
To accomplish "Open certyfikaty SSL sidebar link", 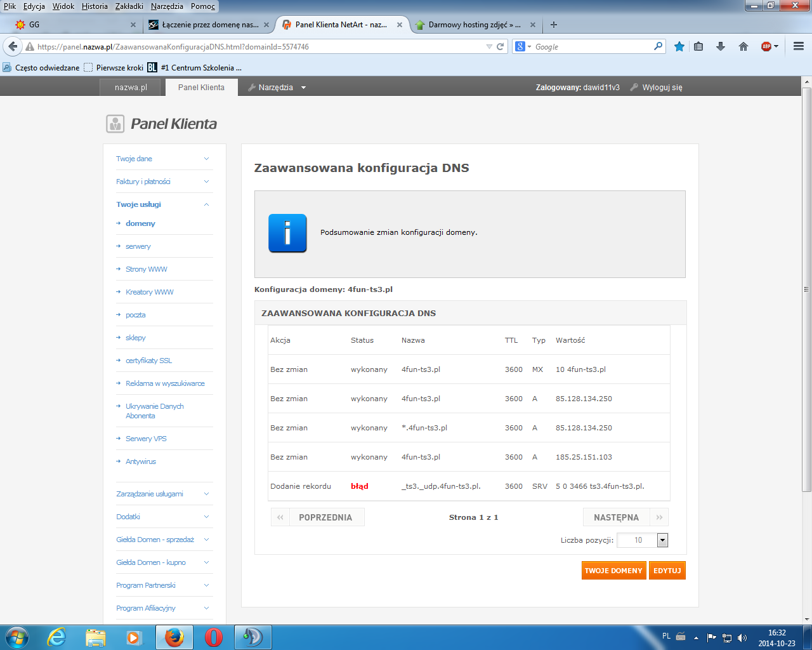I will (148, 361).
